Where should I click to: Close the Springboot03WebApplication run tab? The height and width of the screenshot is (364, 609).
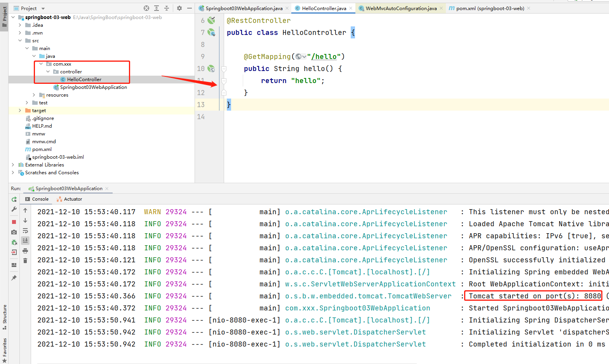[x=107, y=189]
